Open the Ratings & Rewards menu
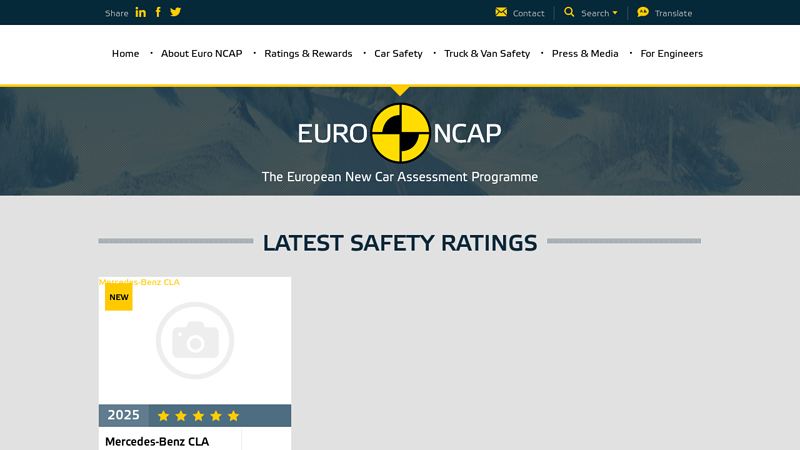800x450 pixels. click(308, 54)
